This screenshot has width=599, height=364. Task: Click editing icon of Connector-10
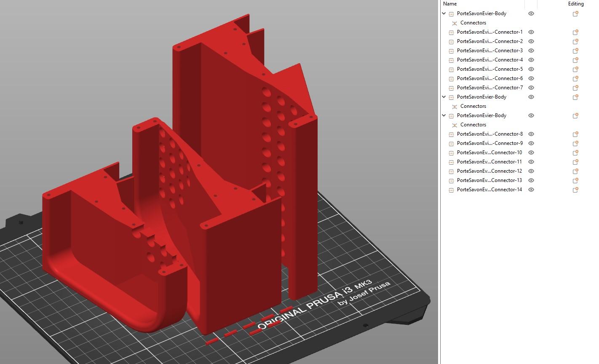(x=575, y=153)
